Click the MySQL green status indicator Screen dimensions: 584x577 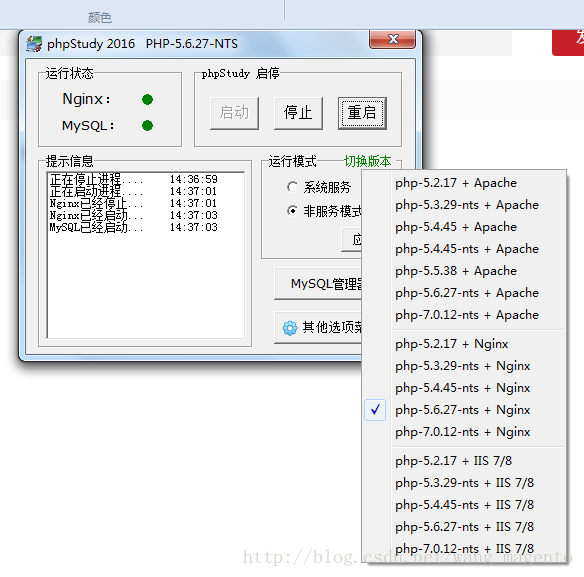tap(147, 126)
